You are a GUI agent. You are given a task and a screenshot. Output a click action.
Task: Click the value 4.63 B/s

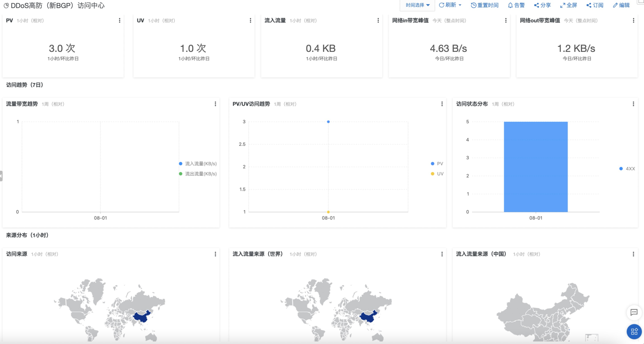(x=449, y=48)
